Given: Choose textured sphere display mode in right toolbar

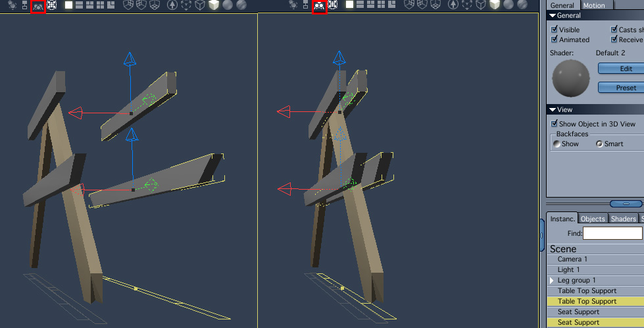Looking at the screenshot, I should pos(522,5).
